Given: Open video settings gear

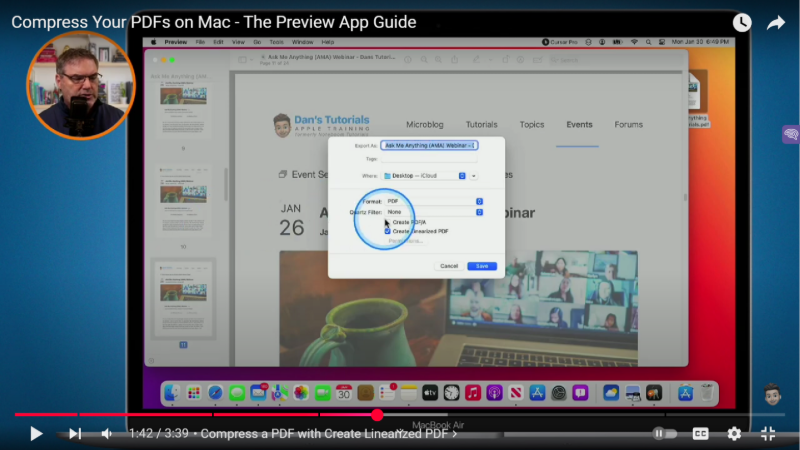Looking at the screenshot, I should [734, 434].
